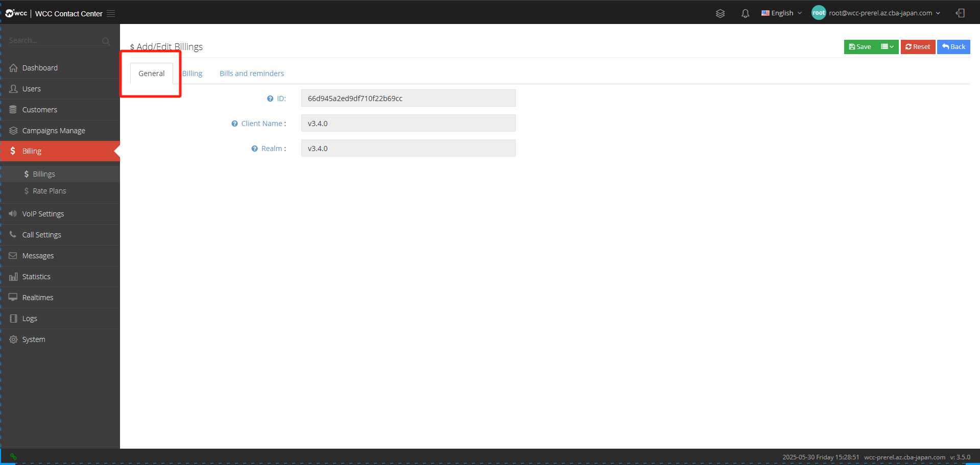Click the green status icon in footer
This screenshot has height=465, width=980.
point(13,457)
